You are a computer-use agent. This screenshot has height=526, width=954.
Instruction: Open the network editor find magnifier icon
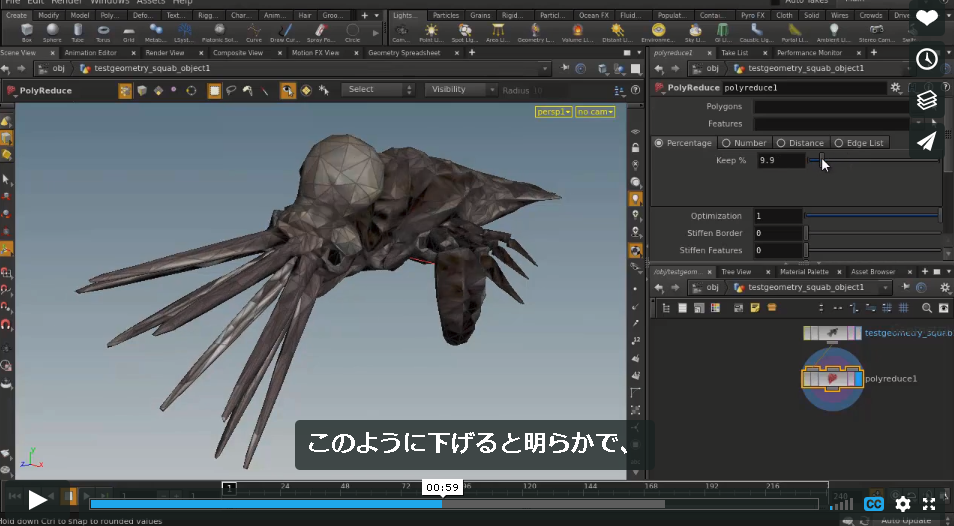pos(927,308)
